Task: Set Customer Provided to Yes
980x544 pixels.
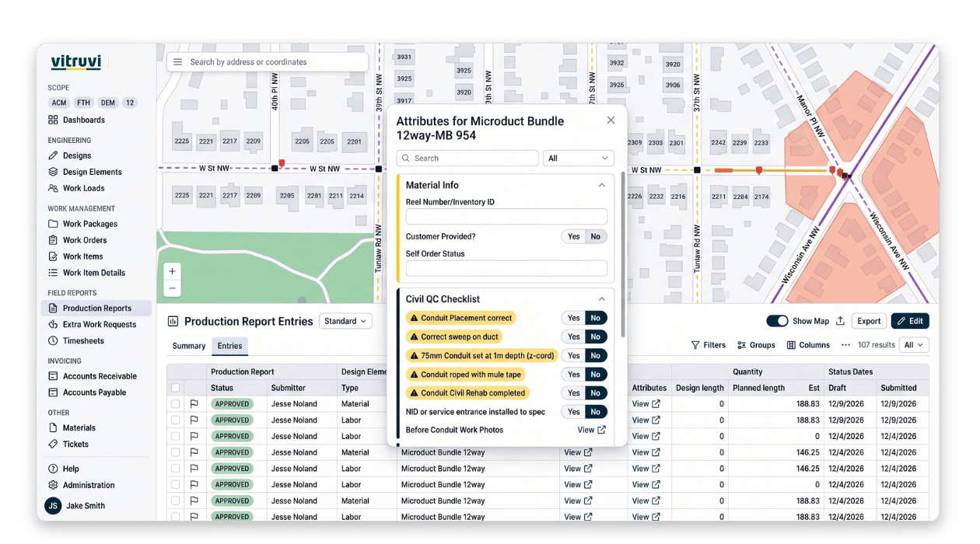Action: coord(573,236)
